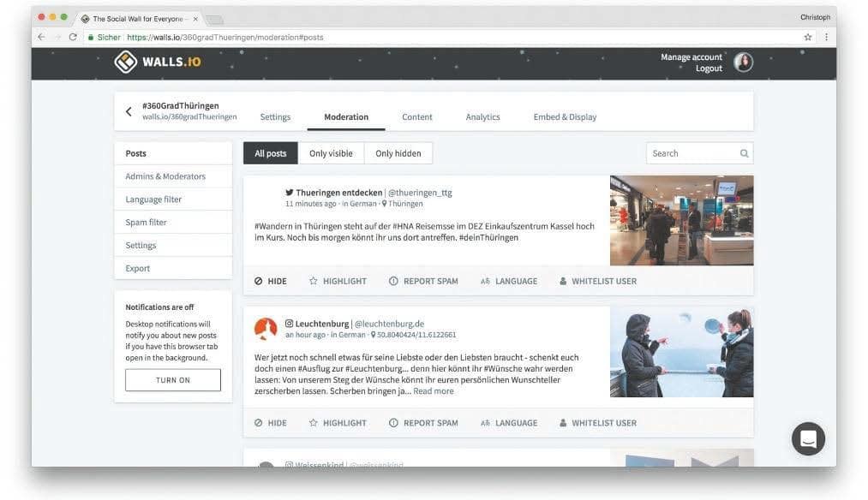Open Admins & Moderators in the sidebar

[173, 176]
